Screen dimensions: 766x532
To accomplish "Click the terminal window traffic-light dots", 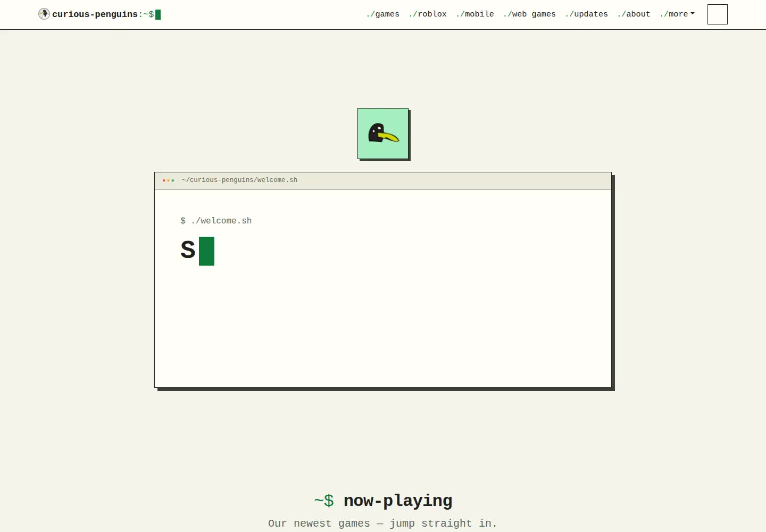I will tap(168, 180).
